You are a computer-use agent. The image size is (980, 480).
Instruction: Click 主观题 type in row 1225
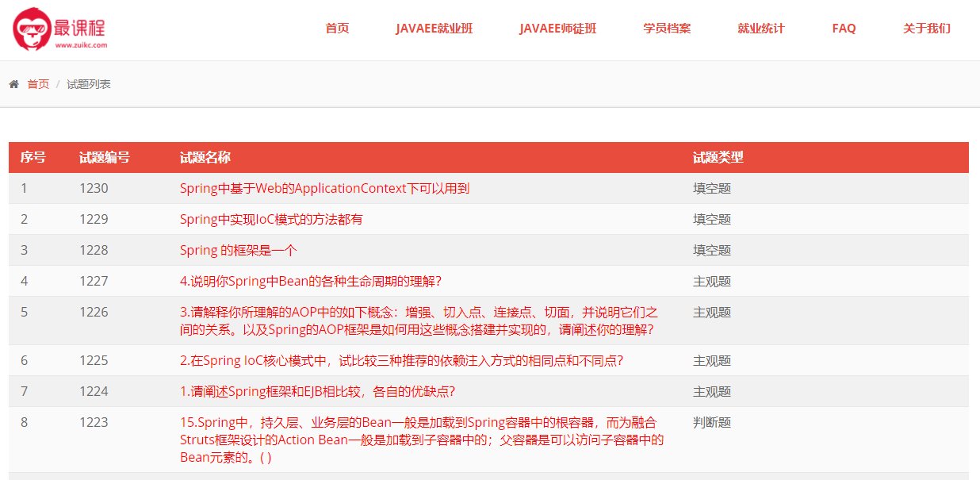click(712, 360)
